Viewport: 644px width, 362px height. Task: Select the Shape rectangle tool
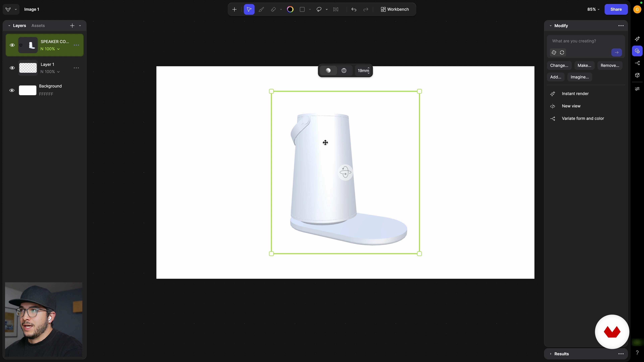pos(302,10)
